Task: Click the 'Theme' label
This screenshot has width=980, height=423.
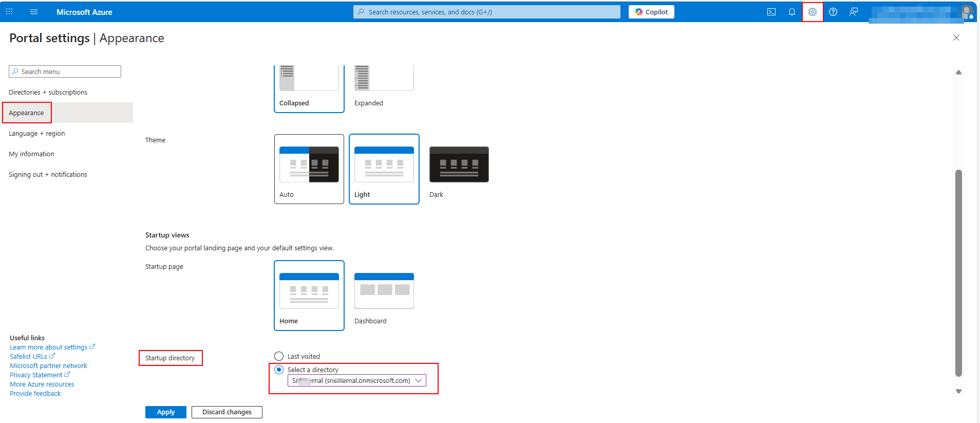Action: coord(155,140)
